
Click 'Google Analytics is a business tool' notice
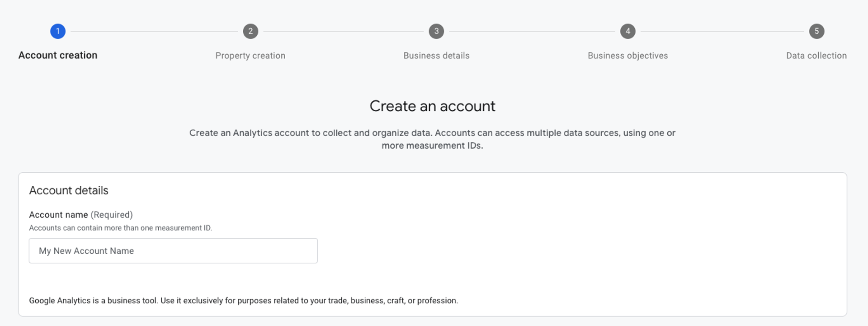(244, 301)
